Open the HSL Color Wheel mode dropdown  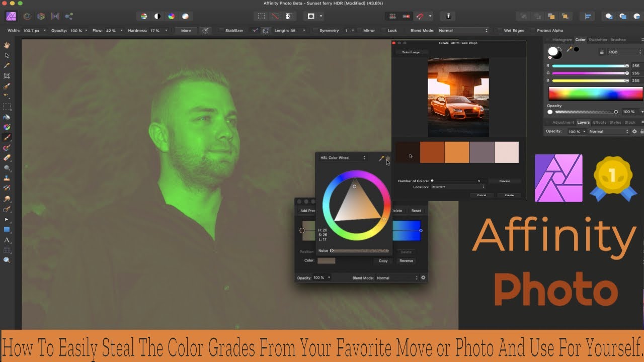click(343, 158)
